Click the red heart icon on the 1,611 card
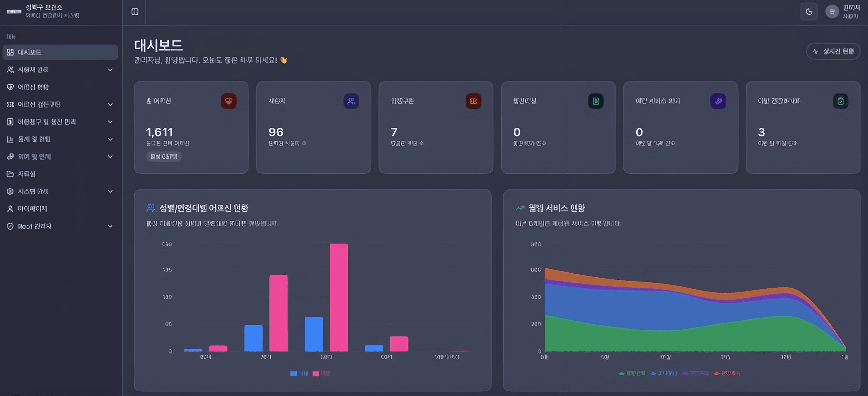868x396 pixels. click(x=228, y=101)
